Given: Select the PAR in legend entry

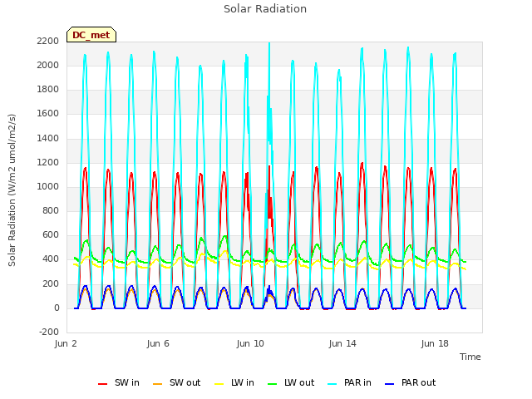Looking at the screenshot, I should [349, 382].
